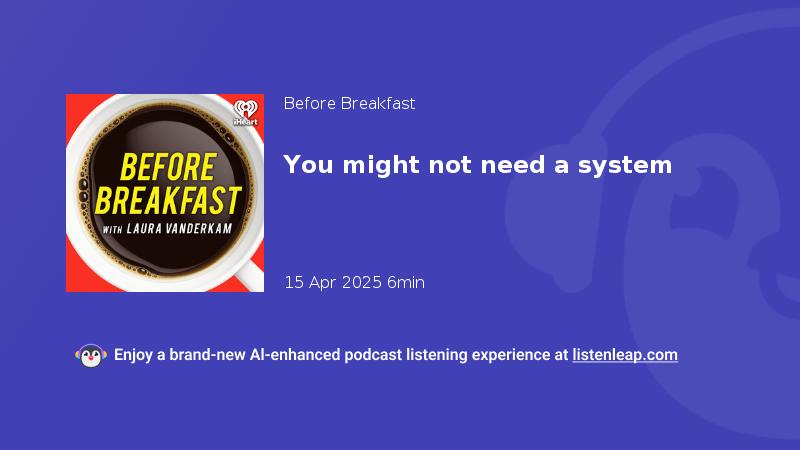Select the episode title "You might not need a system"
The image size is (800, 450).
click(x=478, y=165)
